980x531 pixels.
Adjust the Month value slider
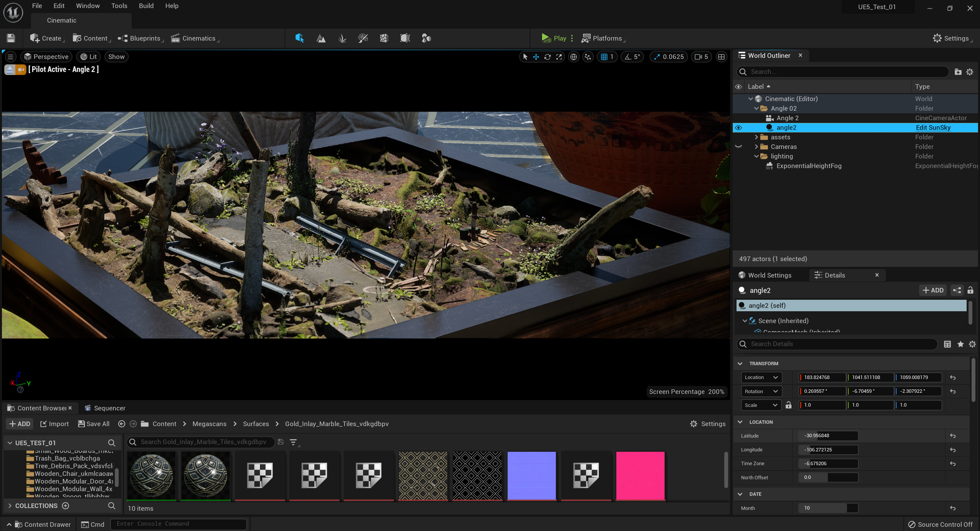point(828,508)
